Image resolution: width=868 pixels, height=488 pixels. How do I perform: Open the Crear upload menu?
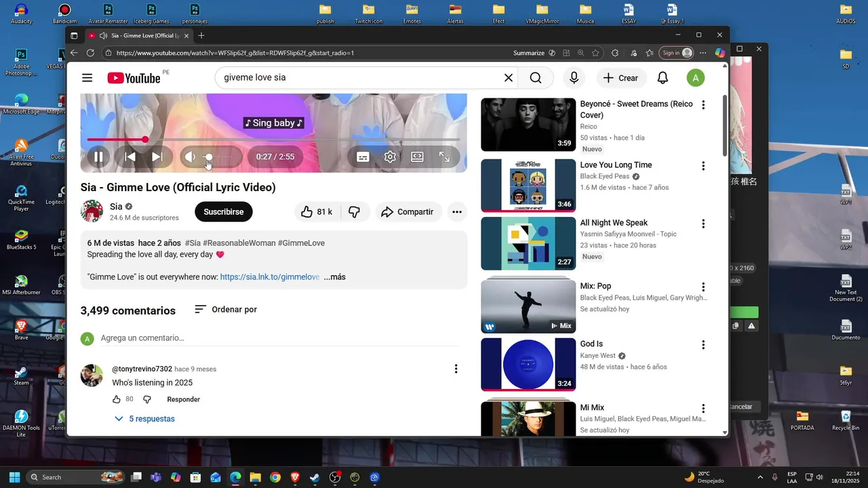pyautogui.click(x=620, y=78)
